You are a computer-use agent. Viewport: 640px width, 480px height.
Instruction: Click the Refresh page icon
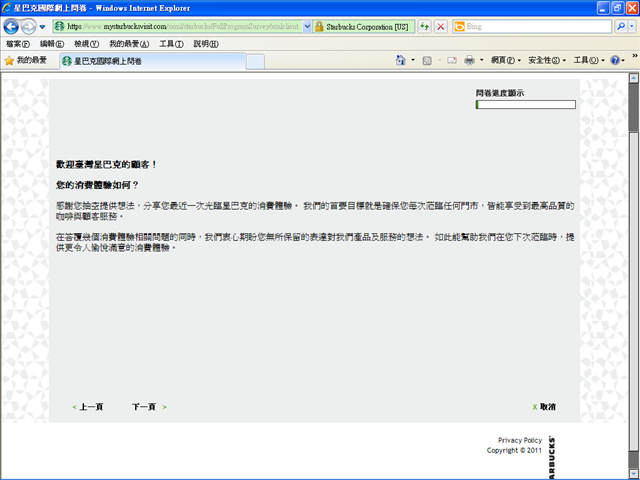425,27
